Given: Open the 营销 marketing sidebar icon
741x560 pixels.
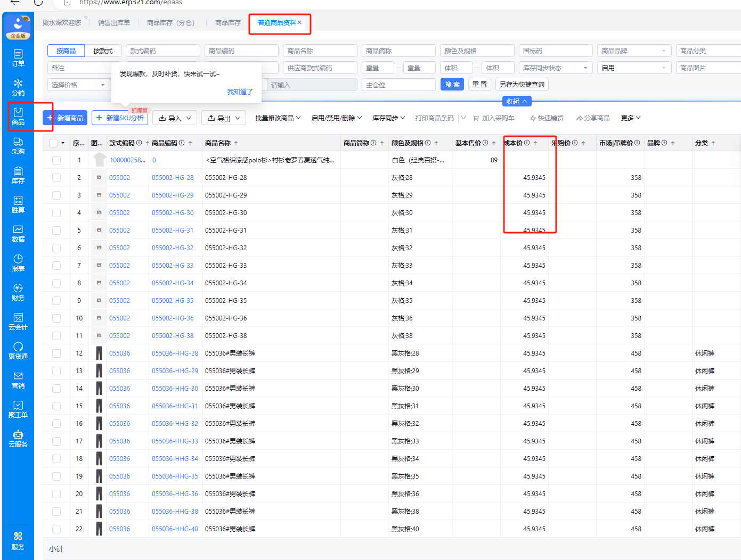Looking at the screenshot, I should (18, 380).
